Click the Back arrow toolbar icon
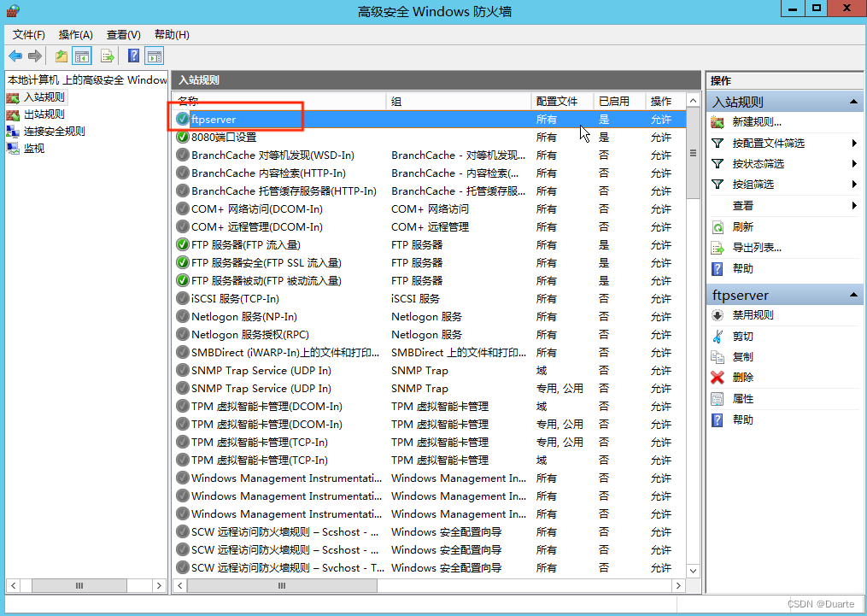 pos(15,56)
